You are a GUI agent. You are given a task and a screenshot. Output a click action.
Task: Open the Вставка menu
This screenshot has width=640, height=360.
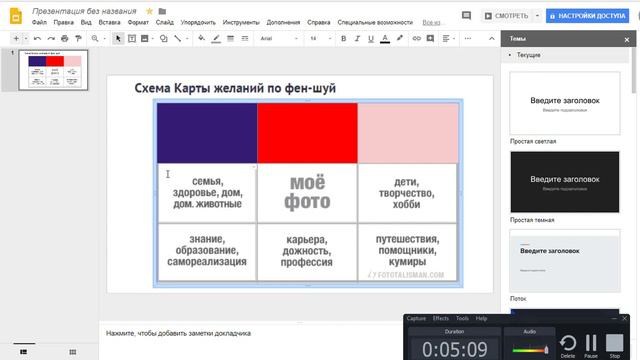(109, 22)
